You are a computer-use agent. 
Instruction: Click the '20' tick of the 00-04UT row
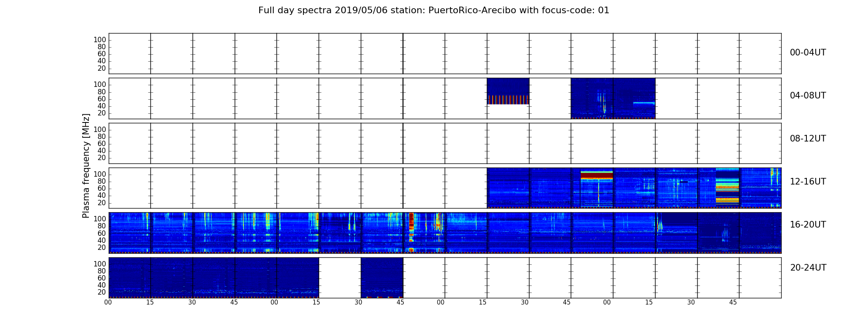pyautogui.click(x=102, y=69)
